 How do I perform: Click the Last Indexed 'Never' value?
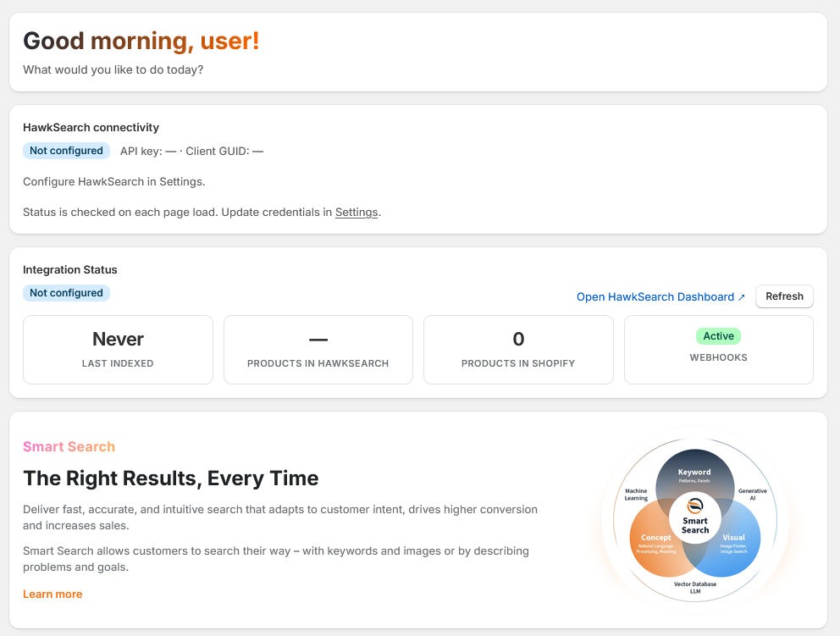[x=118, y=339]
